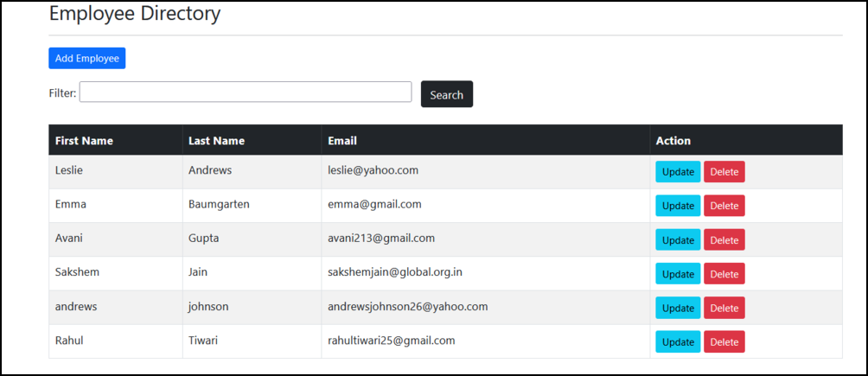Delete the Rahul Tiwari record

tap(724, 341)
